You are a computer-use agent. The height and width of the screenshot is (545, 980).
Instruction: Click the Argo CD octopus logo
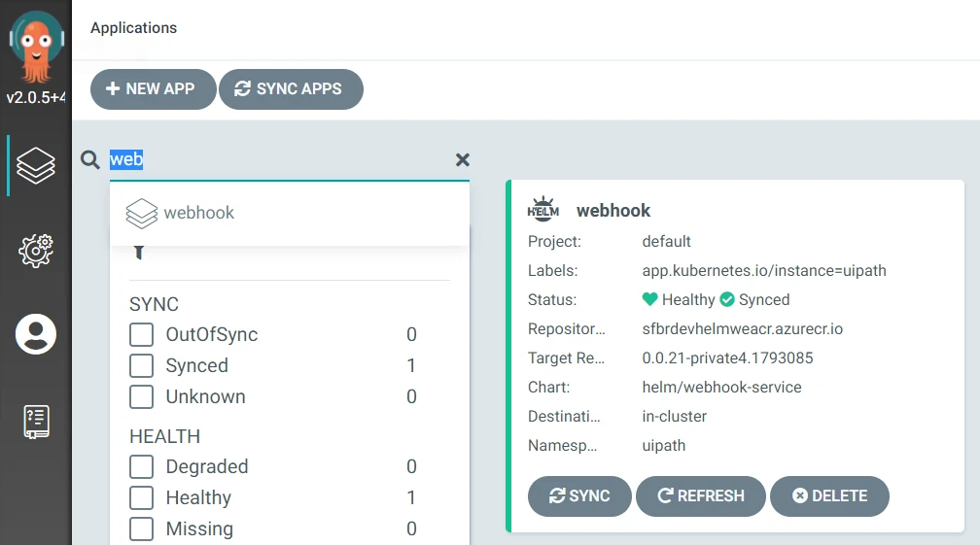(36, 47)
